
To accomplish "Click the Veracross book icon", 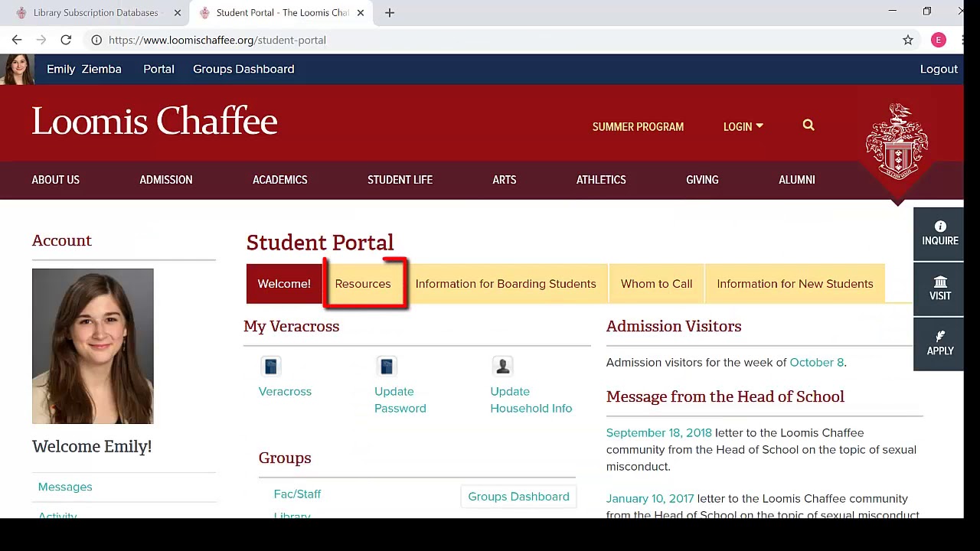I will [271, 367].
